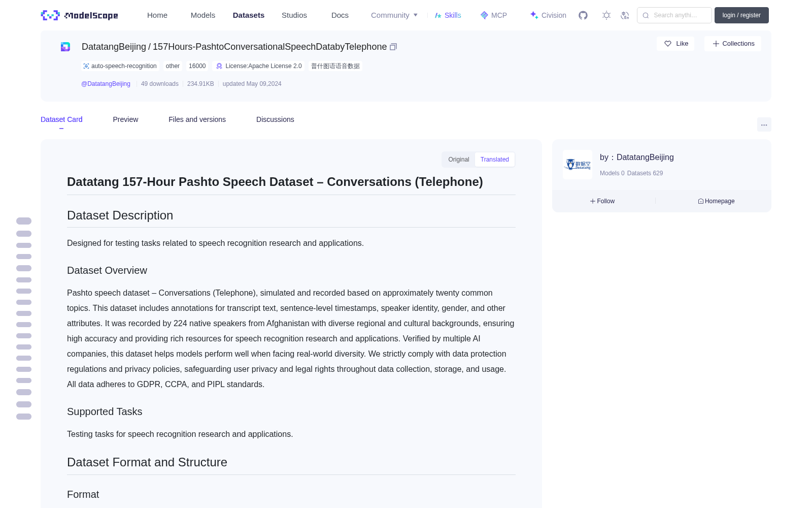Open the Civision nav item
Viewport: 812px width, 508px height.
pos(548,15)
